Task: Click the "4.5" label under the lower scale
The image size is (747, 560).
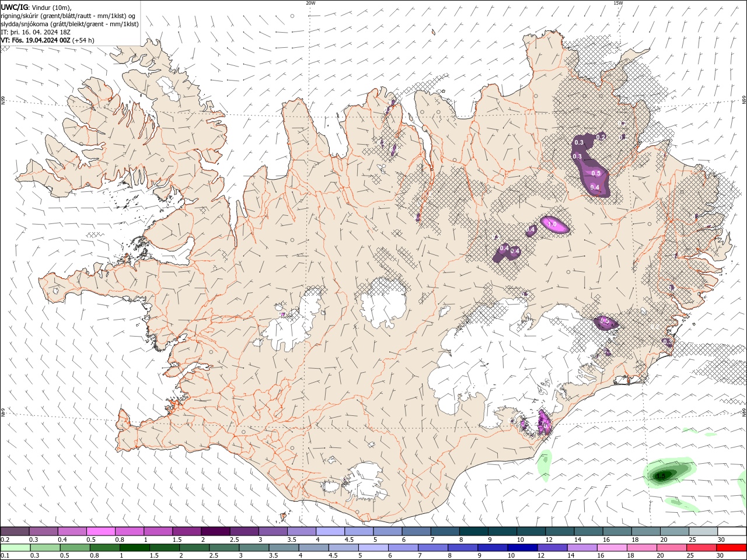Action: [x=333, y=556]
